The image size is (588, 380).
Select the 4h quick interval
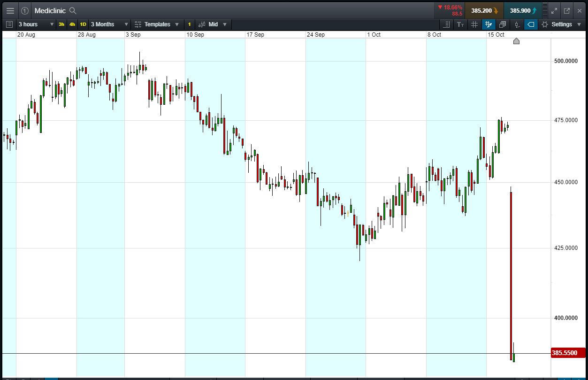pos(72,24)
